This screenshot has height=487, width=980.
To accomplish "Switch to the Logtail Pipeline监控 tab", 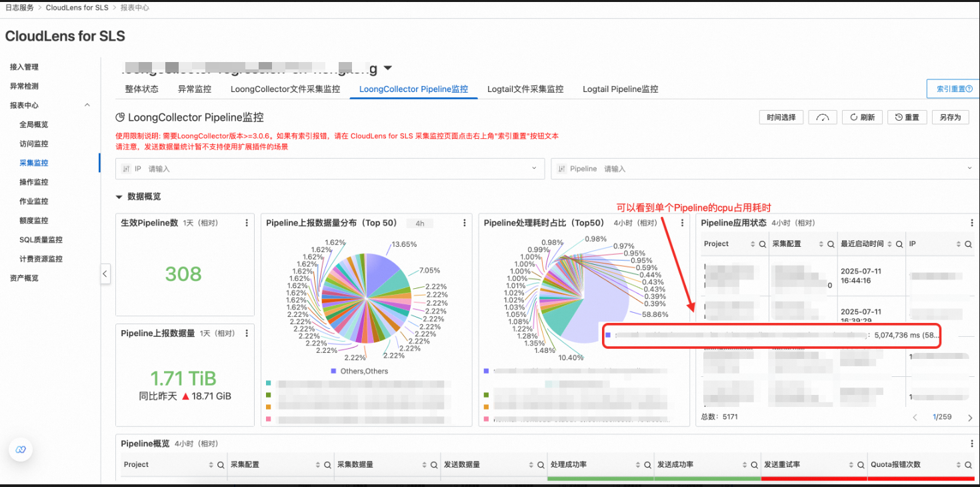I will pos(621,89).
